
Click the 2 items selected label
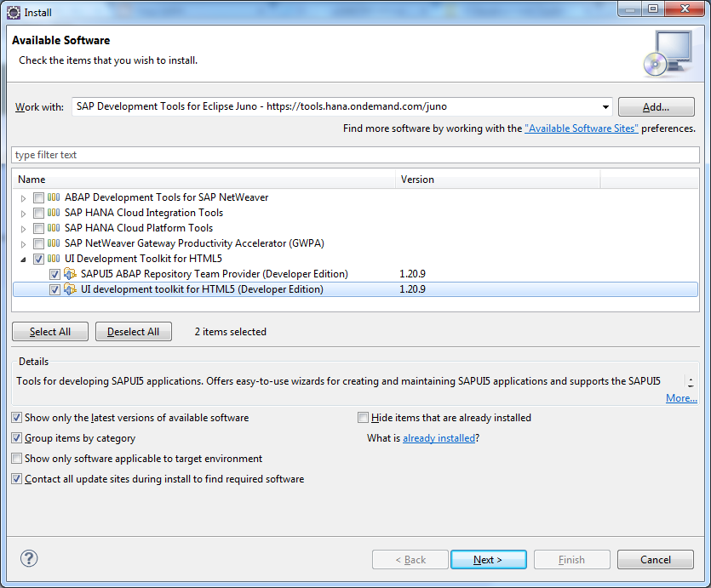(x=231, y=332)
